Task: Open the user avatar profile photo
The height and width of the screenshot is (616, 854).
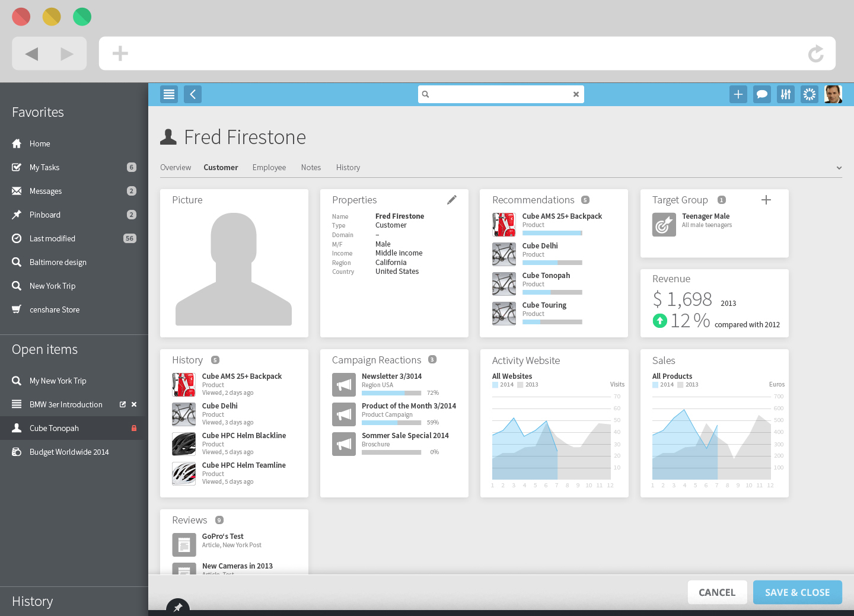Action: click(x=833, y=94)
